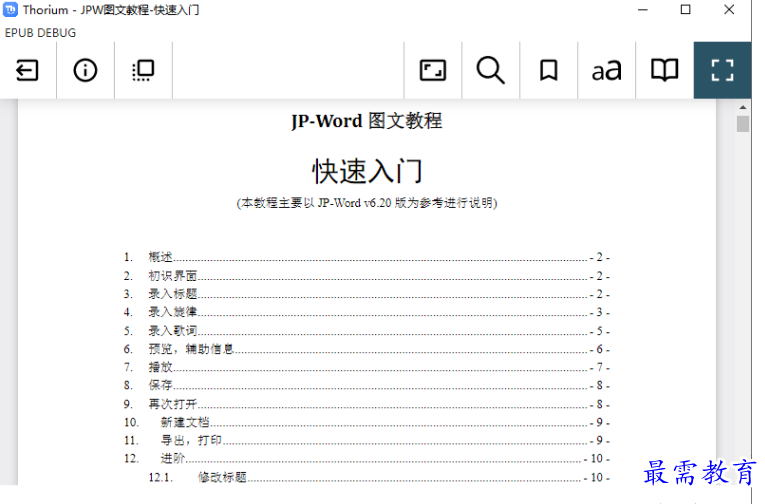Maximize the Thorium window
The image size is (765, 504).
(685, 10)
